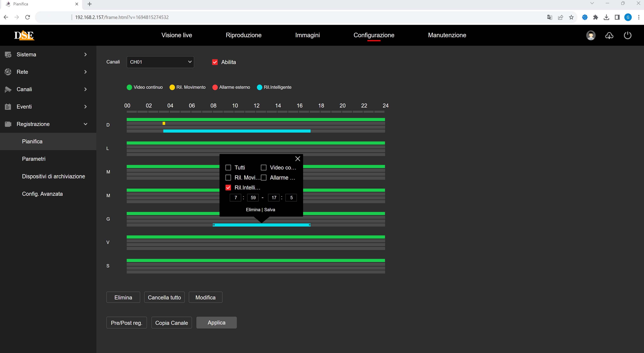644x353 pixels.
Task: Click the power logout icon
Action: pos(628,35)
